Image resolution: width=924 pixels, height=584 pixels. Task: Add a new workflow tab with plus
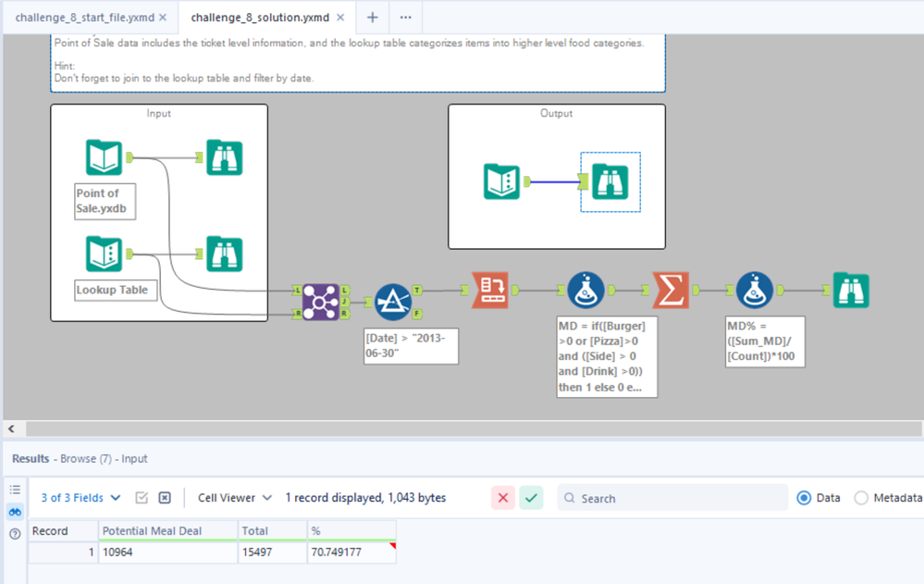coord(373,18)
